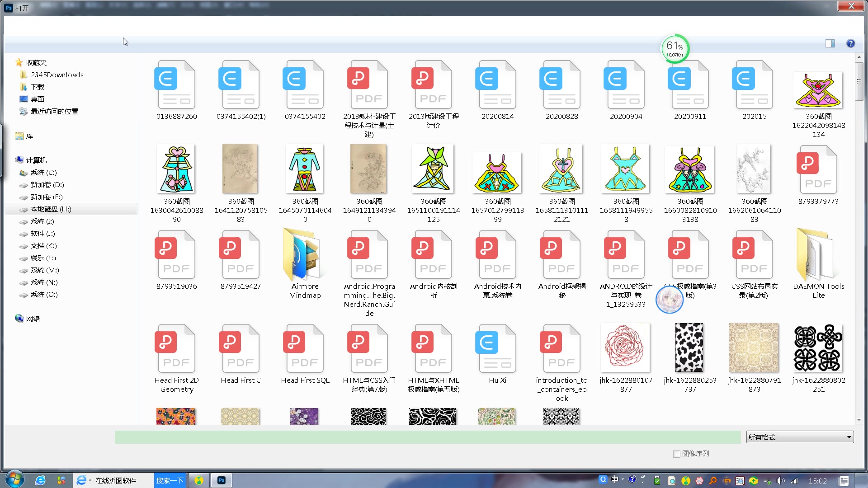Click the 搜索一下 taskbar button
The width and height of the screenshot is (868, 488).
point(170,480)
